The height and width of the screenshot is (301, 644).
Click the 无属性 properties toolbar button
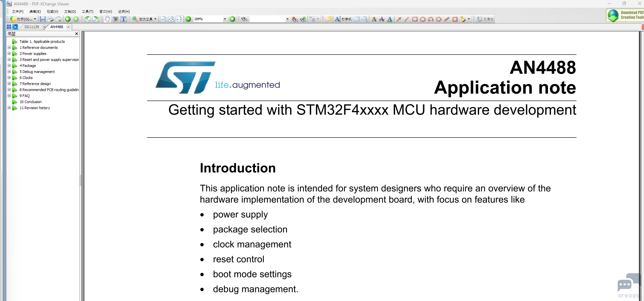pos(485,19)
